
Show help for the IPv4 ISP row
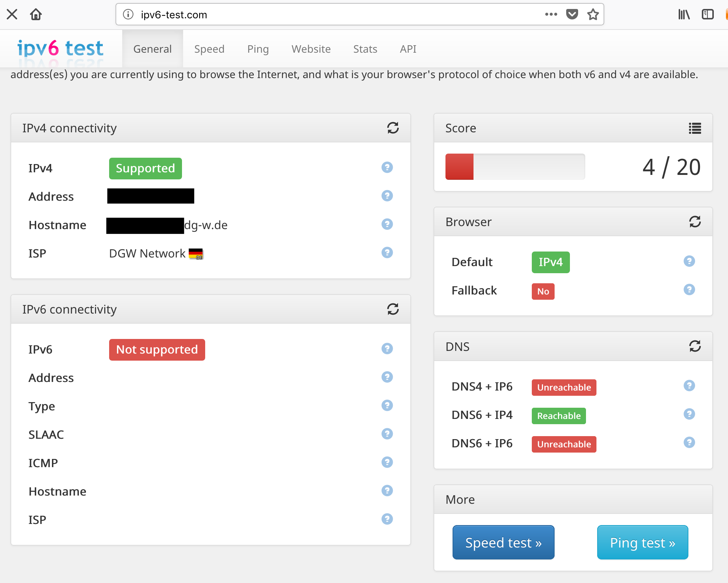click(x=387, y=253)
